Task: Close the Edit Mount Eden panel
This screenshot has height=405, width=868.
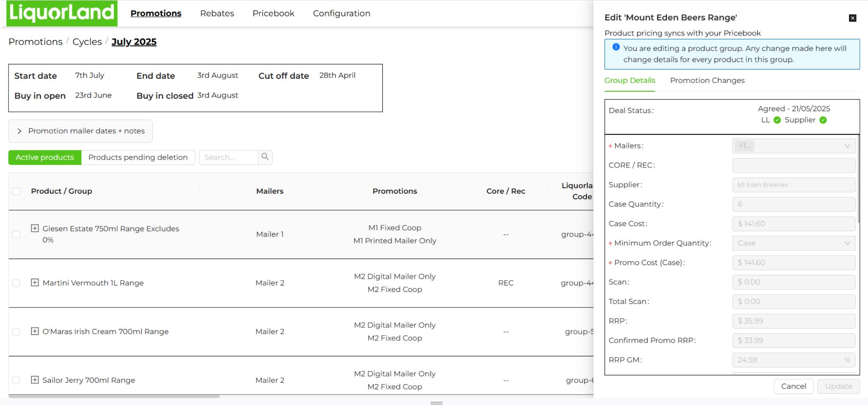Action: (852, 18)
